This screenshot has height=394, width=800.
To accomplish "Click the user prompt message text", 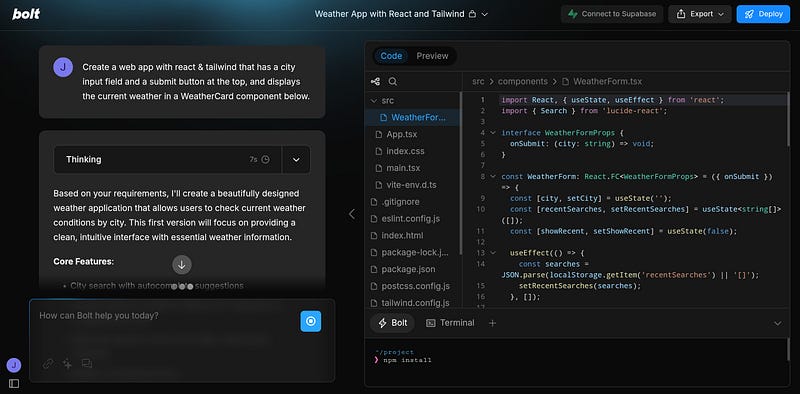I will click(x=196, y=82).
